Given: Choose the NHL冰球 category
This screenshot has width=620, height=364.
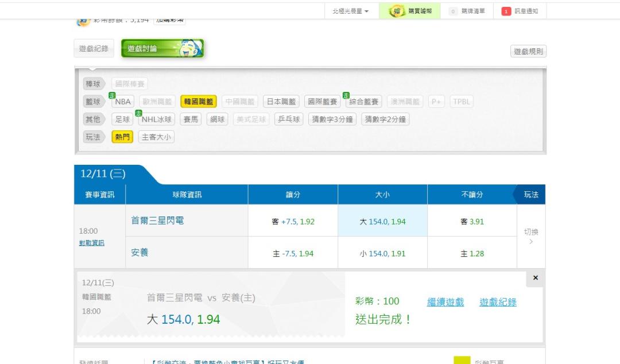Looking at the screenshot, I should coord(157,119).
